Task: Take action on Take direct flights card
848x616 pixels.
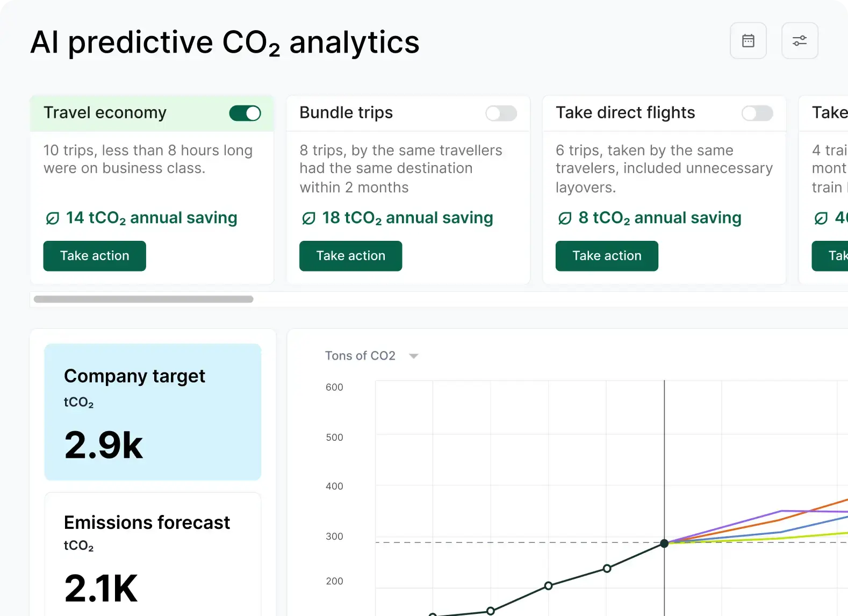Action: coord(607,256)
